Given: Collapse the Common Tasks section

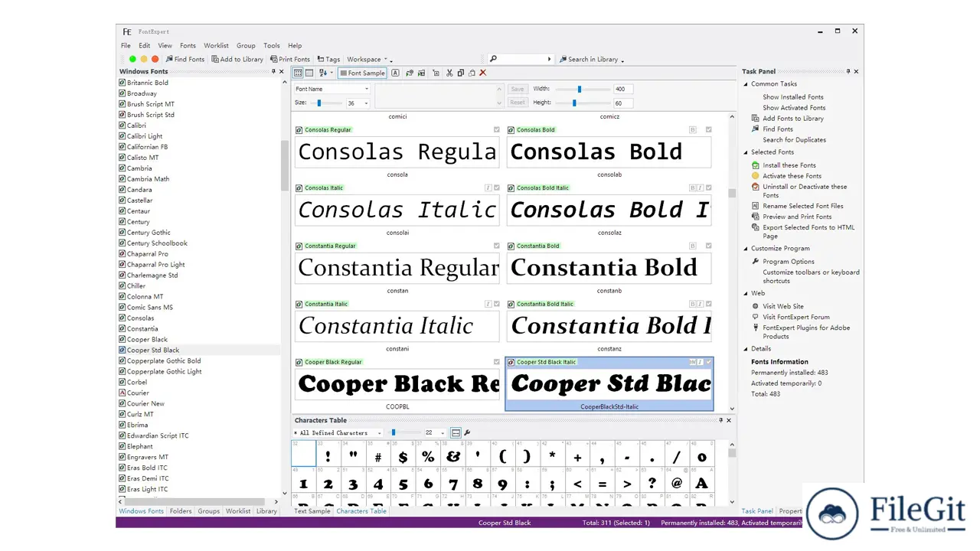Looking at the screenshot, I should coord(746,84).
